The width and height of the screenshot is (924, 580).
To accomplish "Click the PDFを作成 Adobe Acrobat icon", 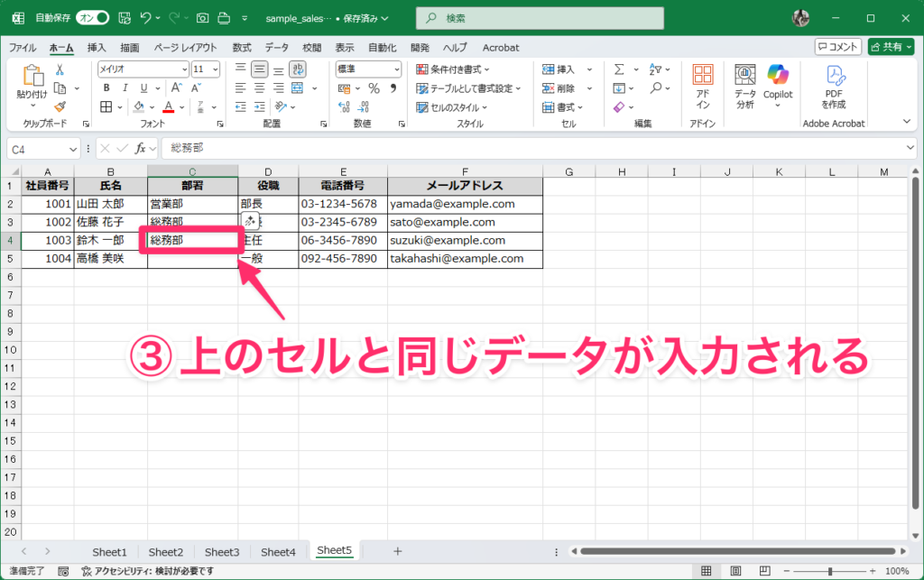I will tap(834, 87).
